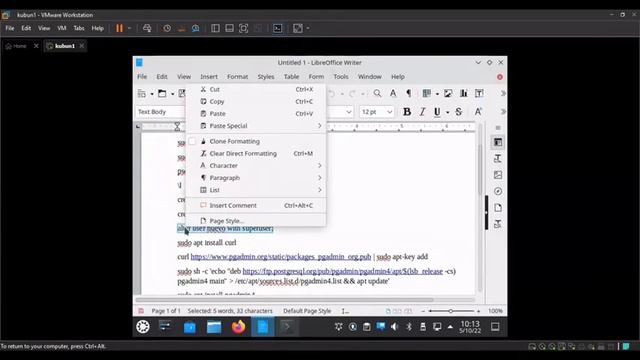
Task: Choose Insert Comment menu entry
Action: (256, 205)
